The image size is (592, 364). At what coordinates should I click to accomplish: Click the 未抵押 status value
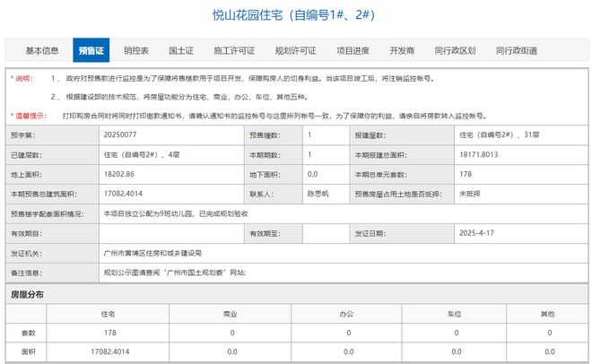470,194
